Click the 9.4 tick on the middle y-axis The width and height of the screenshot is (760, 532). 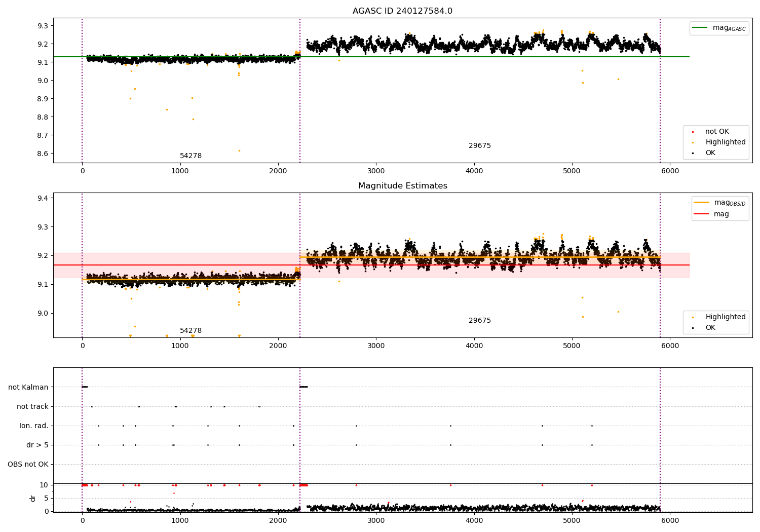tap(42, 198)
